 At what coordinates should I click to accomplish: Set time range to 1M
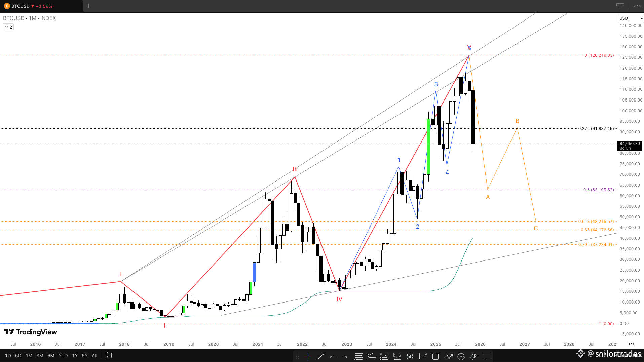29,356
